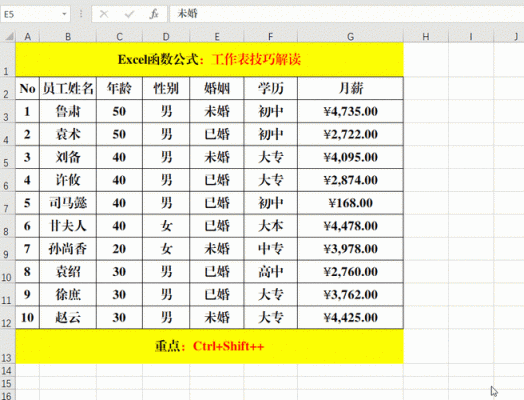Image resolution: width=524 pixels, height=400 pixels.
Task: Click salary cell ¥2,722.00
Action: [x=351, y=134]
